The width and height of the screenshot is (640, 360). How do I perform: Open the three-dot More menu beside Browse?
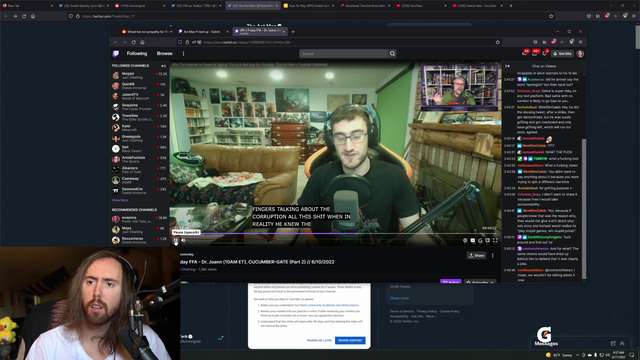183,53
